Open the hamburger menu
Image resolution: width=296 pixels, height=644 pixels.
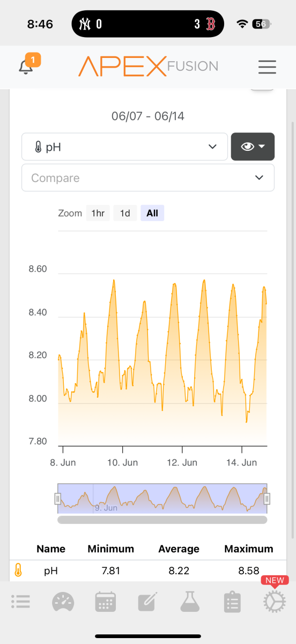(x=267, y=67)
